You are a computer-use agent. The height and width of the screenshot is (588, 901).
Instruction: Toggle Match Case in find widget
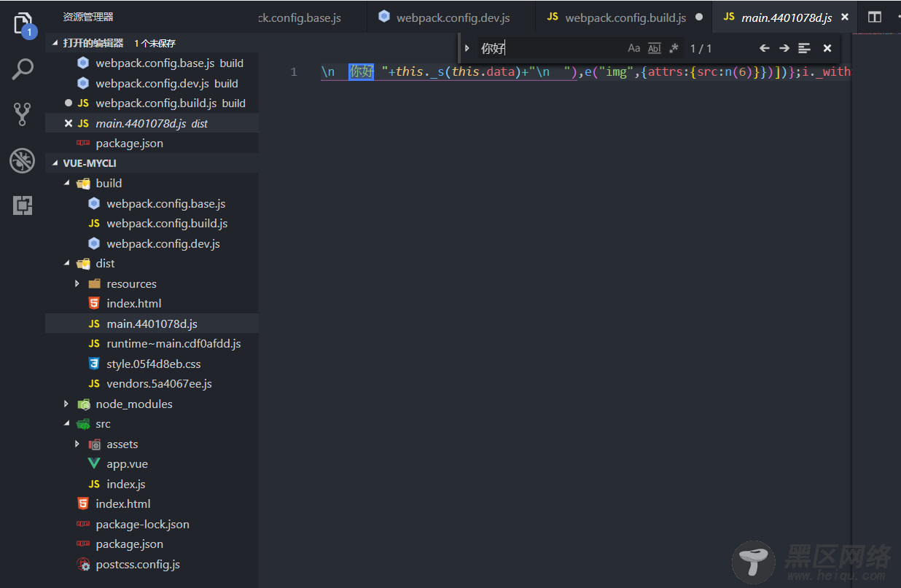tap(633, 48)
